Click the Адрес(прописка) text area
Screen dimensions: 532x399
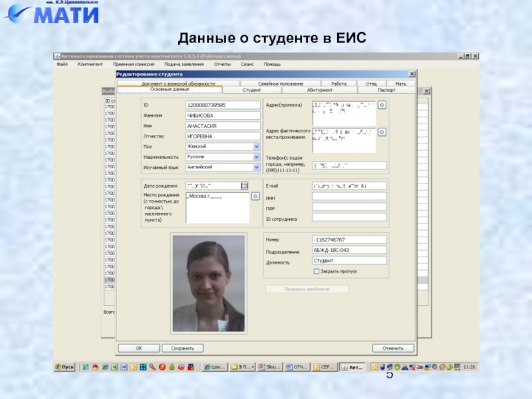(344, 113)
